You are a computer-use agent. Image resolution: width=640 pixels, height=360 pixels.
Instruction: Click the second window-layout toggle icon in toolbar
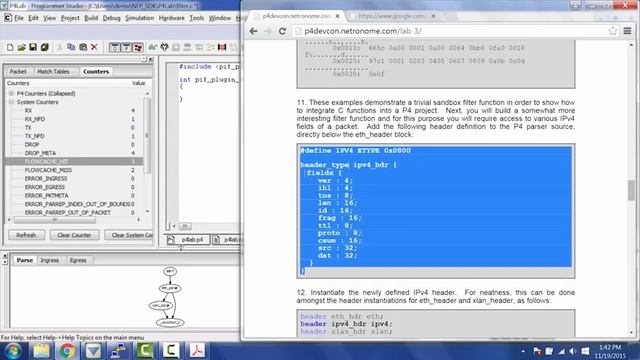pyautogui.click(x=127, y=48)
